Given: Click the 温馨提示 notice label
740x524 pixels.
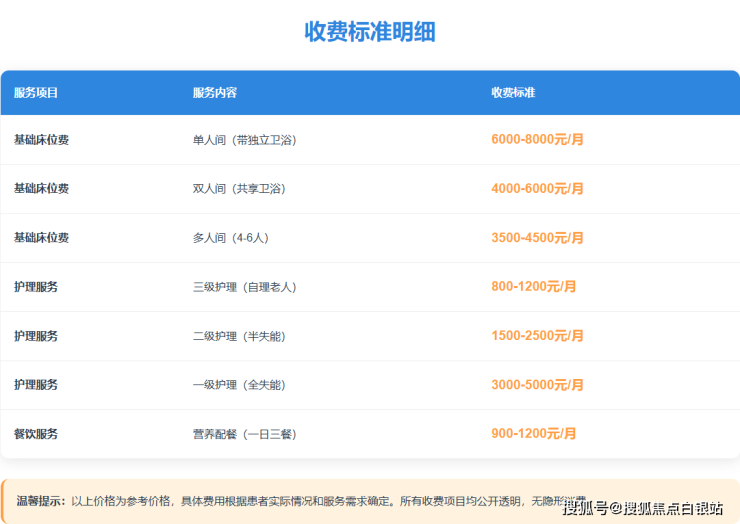Looking at the screenshot, I should tap(41, 501).
